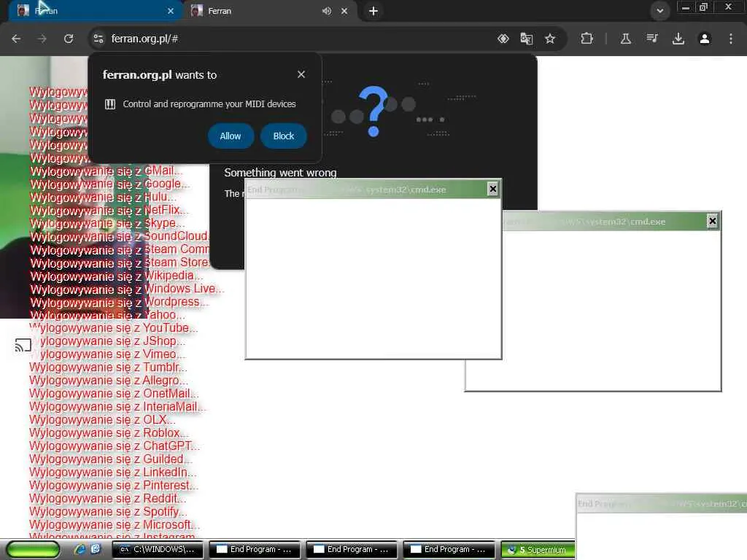
Task: Click the translate page icon
Action: coord(527,39)
